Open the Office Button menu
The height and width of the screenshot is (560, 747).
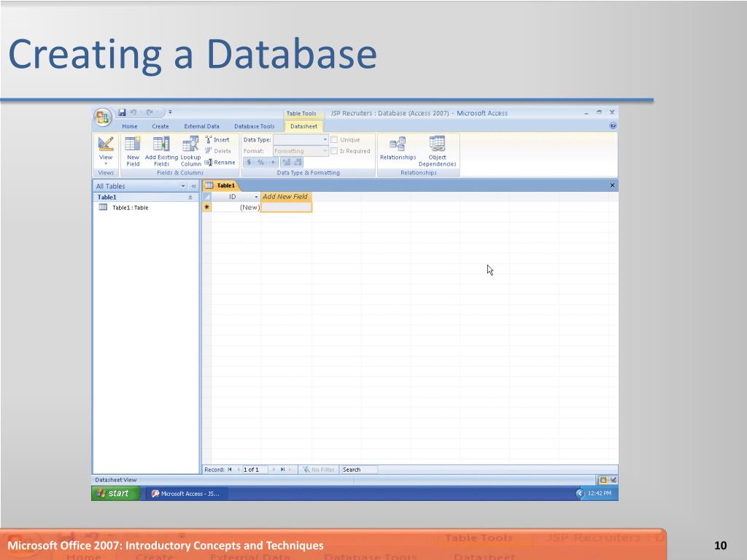pos(102,117)
